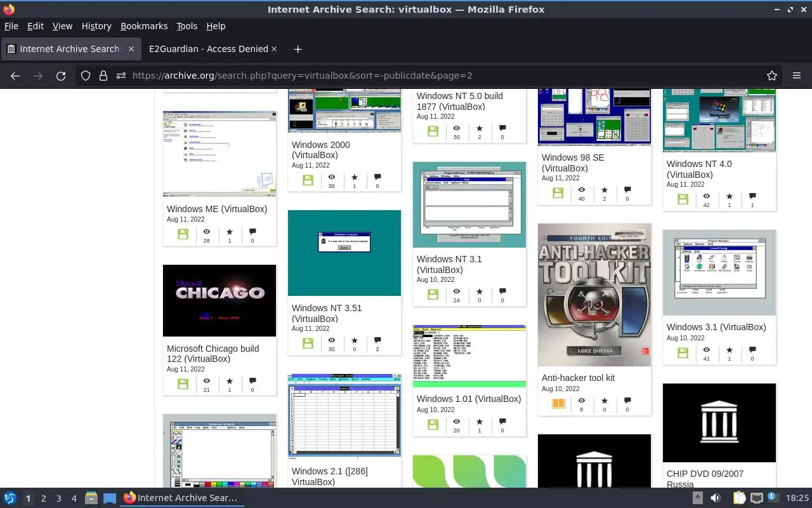Open the Help menu
Image resolution: width=812 pixels, height=508 pixels.
pos(216,26)
